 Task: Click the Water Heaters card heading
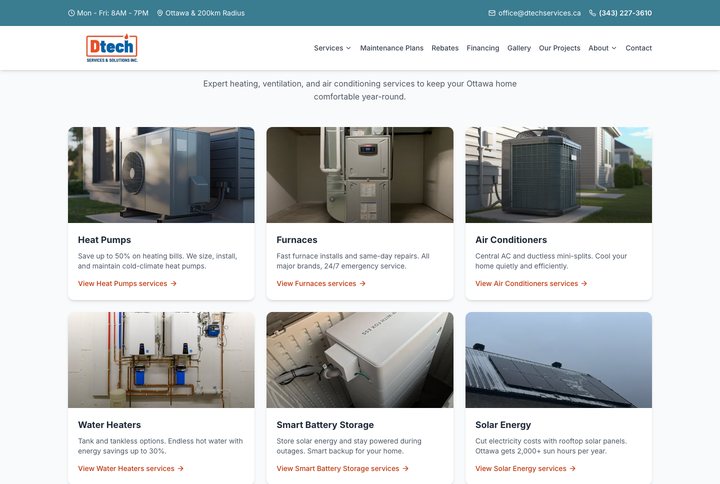point(109,425)
